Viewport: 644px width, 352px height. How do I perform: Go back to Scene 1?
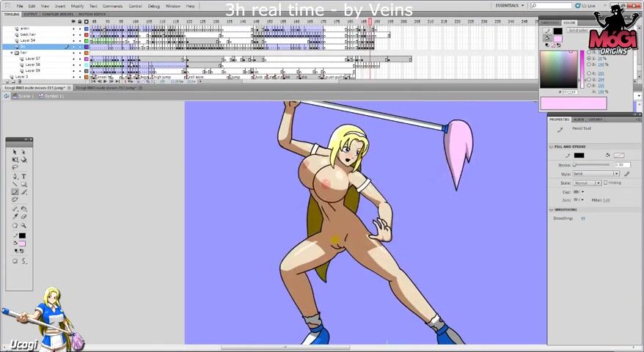(x=23, y=96)
